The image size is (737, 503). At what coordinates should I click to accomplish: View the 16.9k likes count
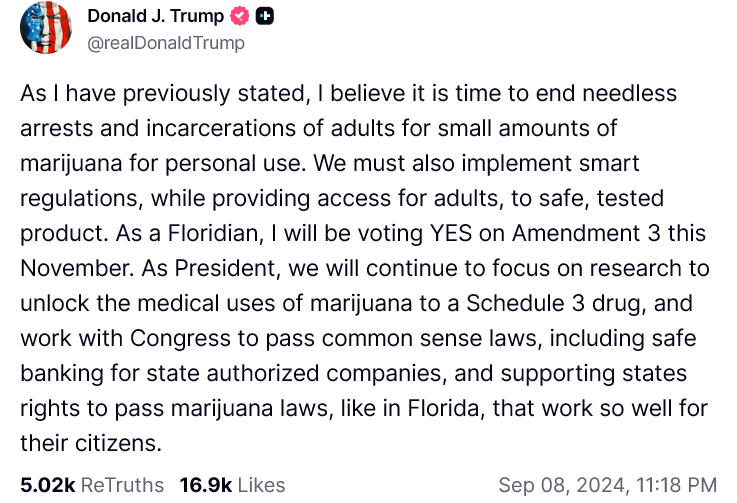205,485
